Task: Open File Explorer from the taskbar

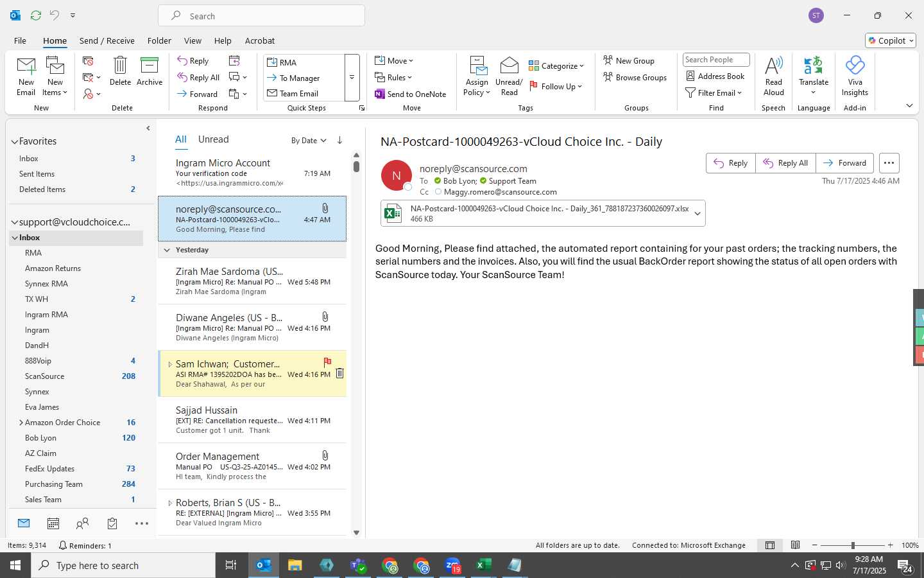Action: (295, 565)
